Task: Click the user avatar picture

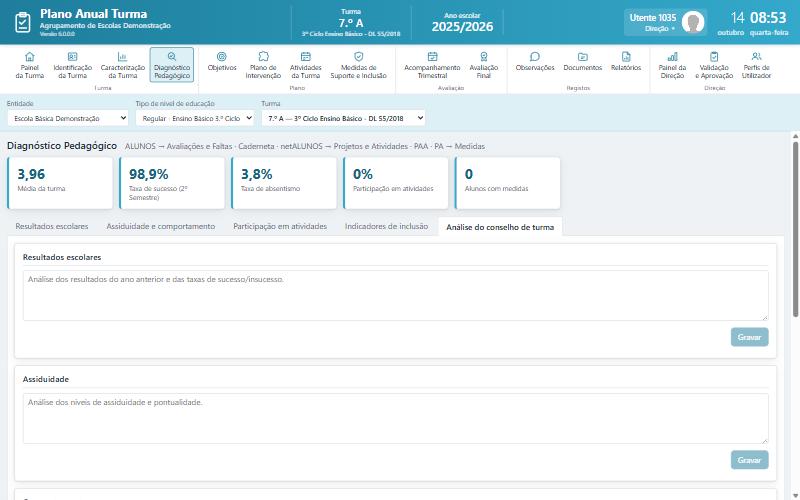Action: tap(693, 22)
